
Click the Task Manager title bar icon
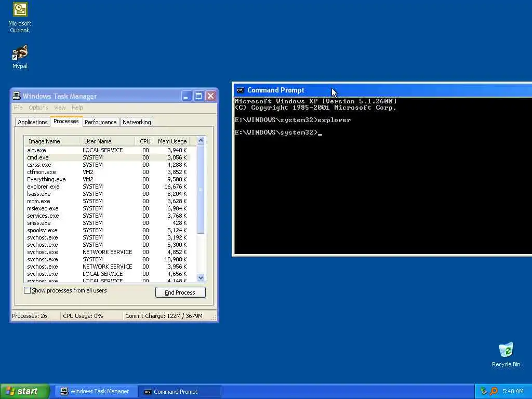tap(16, 96)
